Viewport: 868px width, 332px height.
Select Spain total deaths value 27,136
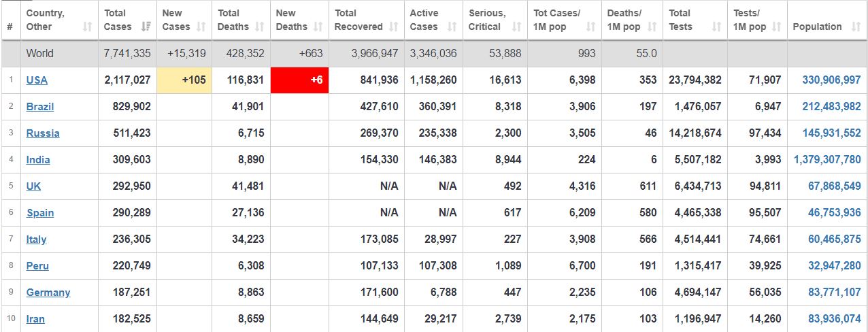pos(248,212)
